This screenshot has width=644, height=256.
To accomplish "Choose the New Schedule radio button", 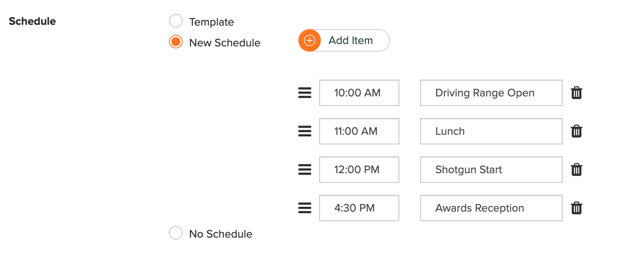I will (176, 42).
